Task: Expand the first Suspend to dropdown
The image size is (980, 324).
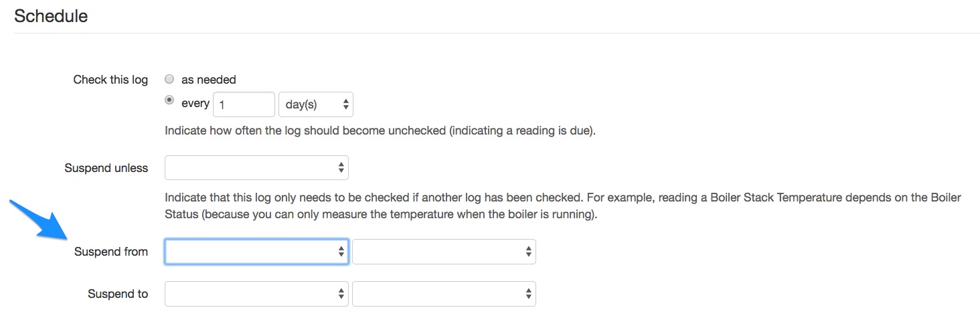Action: (x=256, y=294)
